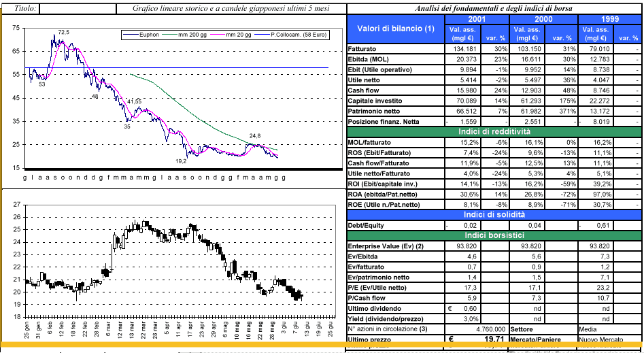Select the "Ultimo prezzo" label cell
This screenshot has width=644, height=353.
(x=396, y=339)
